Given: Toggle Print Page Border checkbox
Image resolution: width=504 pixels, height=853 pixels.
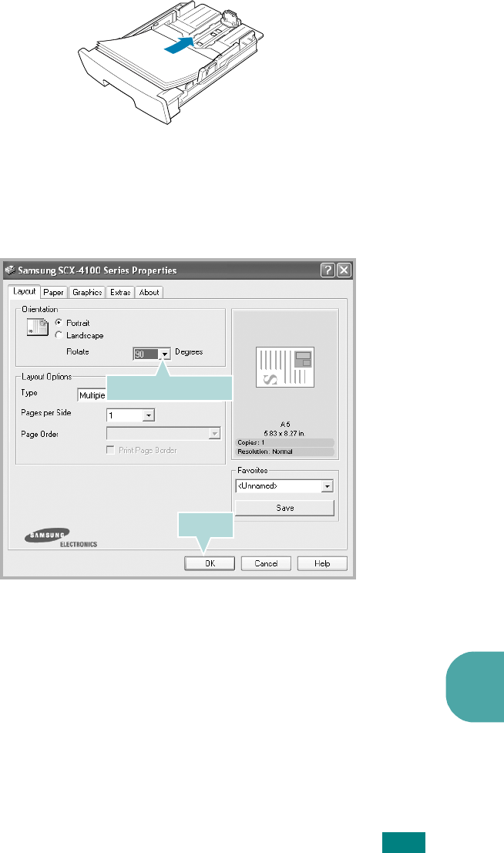Looking at the screenshot, I should coord(110,450).
